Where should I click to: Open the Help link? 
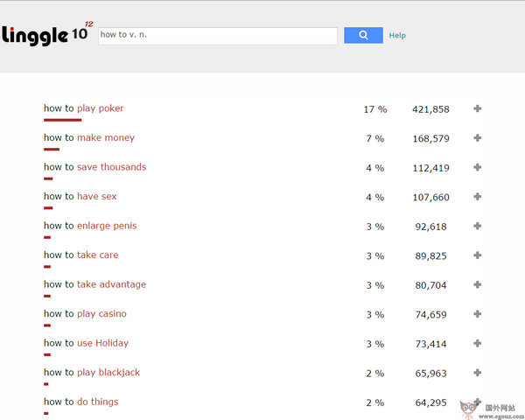[x=397, y=36]
